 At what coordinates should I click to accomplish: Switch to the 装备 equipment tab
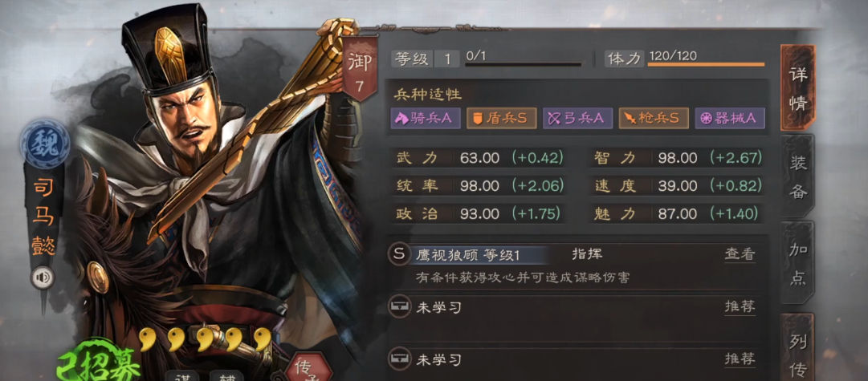797,176
